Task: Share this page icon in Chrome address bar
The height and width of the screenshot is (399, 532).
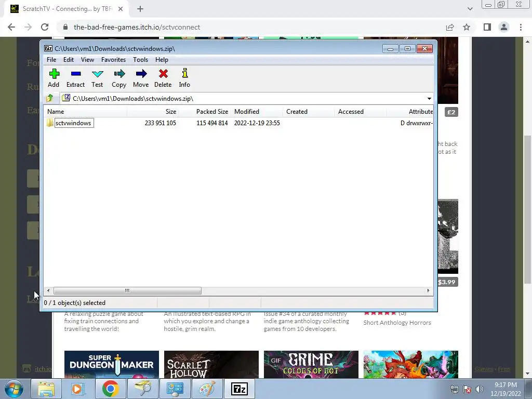Action: click(450, 27)
